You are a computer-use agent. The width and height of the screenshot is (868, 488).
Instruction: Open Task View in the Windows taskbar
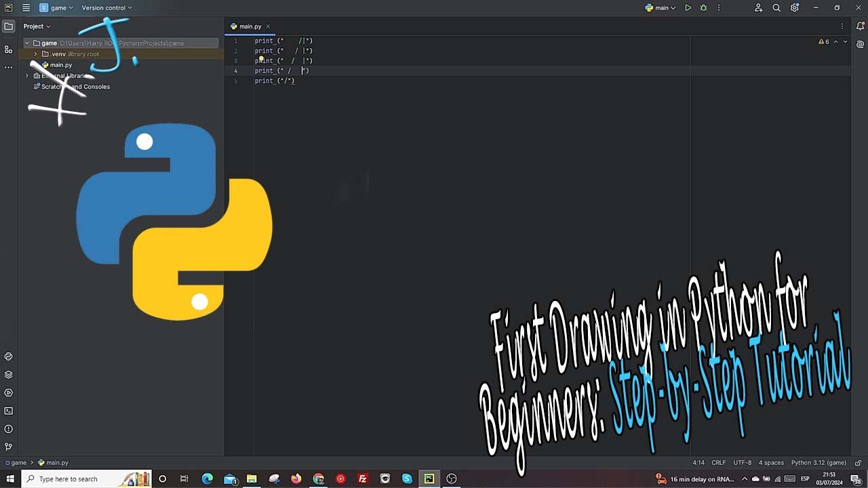pyautogui.click(x=184, y=479)
